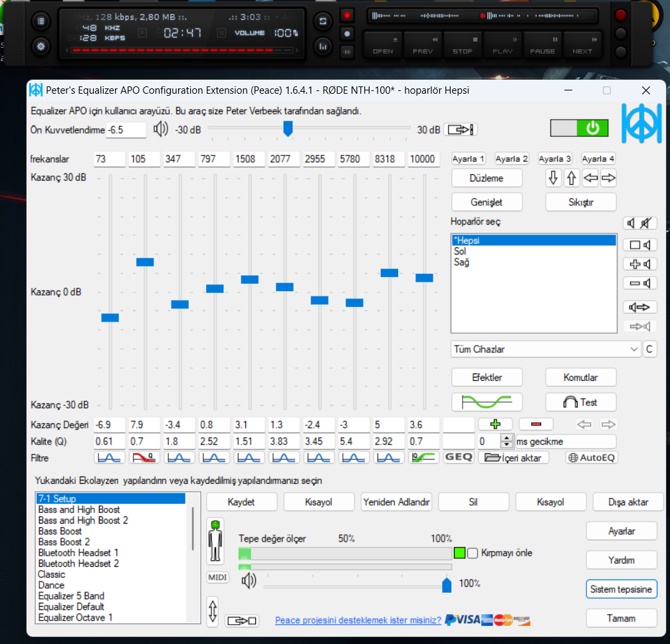The width and height of the screenshot is (670, 644).
Task: Shift the gains down with the down arrow
Action: coord(553,177)
